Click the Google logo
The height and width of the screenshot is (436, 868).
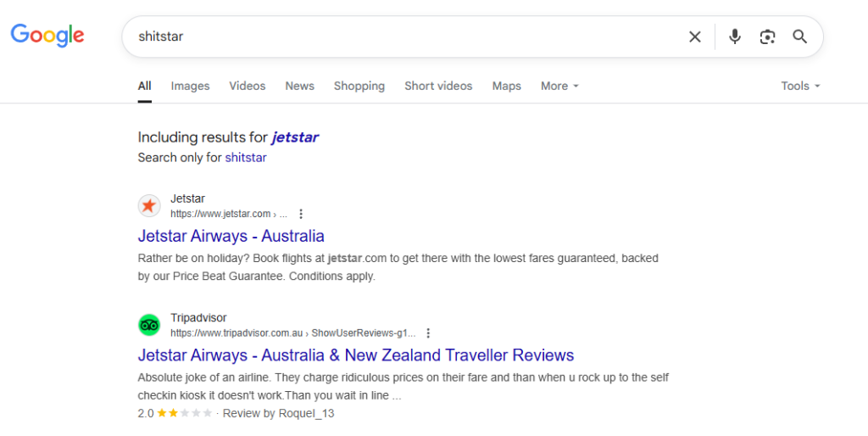tap(47, 36)
